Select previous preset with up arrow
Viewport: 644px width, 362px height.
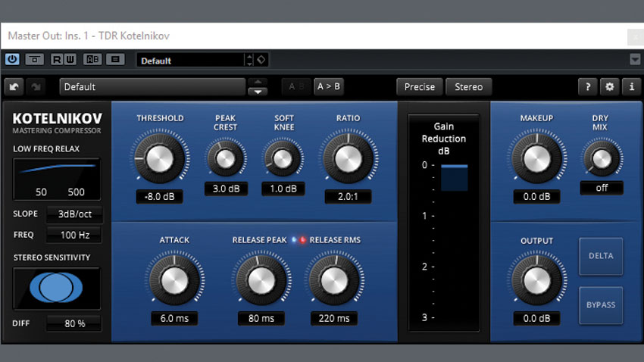(x=258, y=82)
